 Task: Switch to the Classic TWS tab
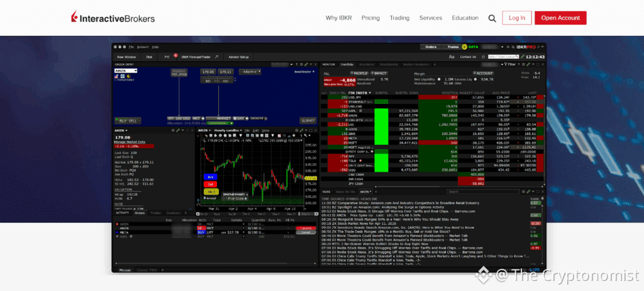[x=147, y=270]
